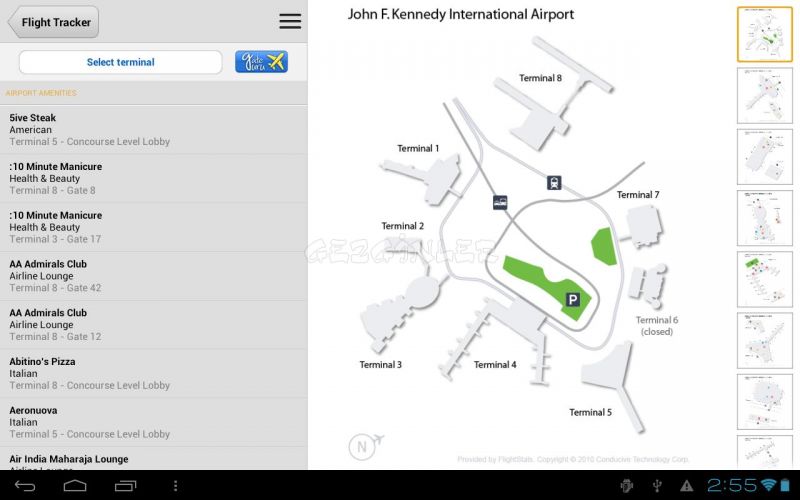The image size is (800, 500).
Task: Tap the USB connection status icon
Action: [x=657, y=486]
